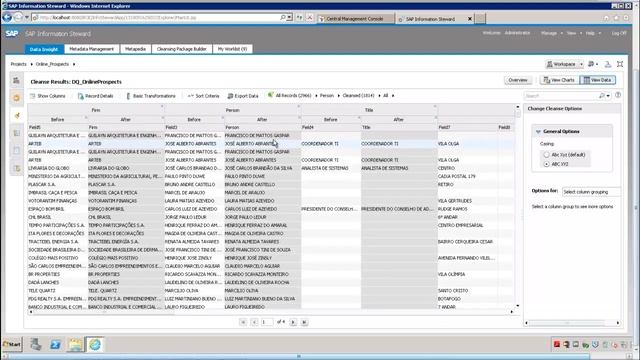Switch to Central Management Console browser tab
The image size is (640, 360).
pos(356,18)
